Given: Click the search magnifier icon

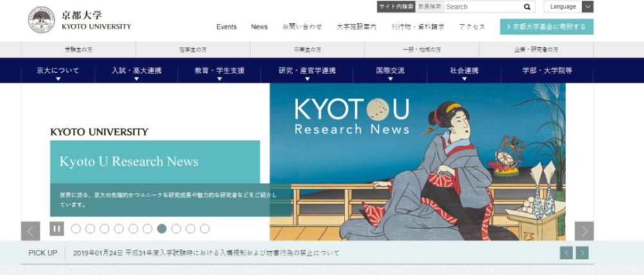Looking at the screenshot, I should click(x=527, y=6).
